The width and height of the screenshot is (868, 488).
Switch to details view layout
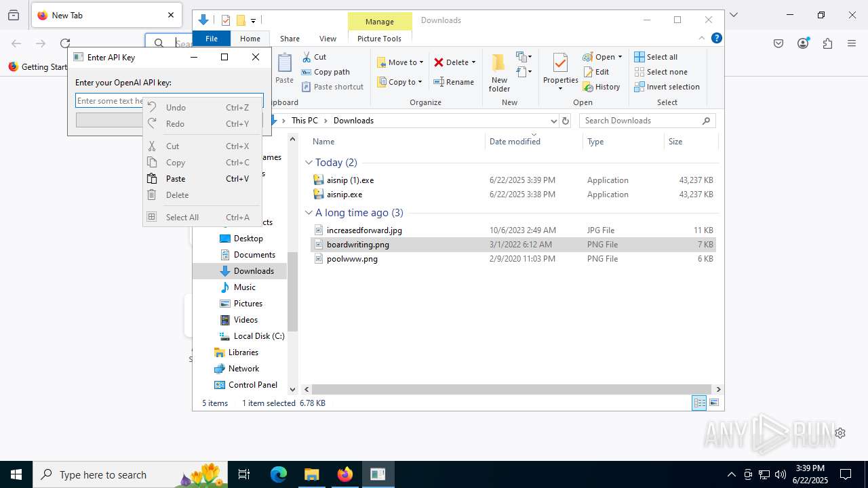[699, 403]
